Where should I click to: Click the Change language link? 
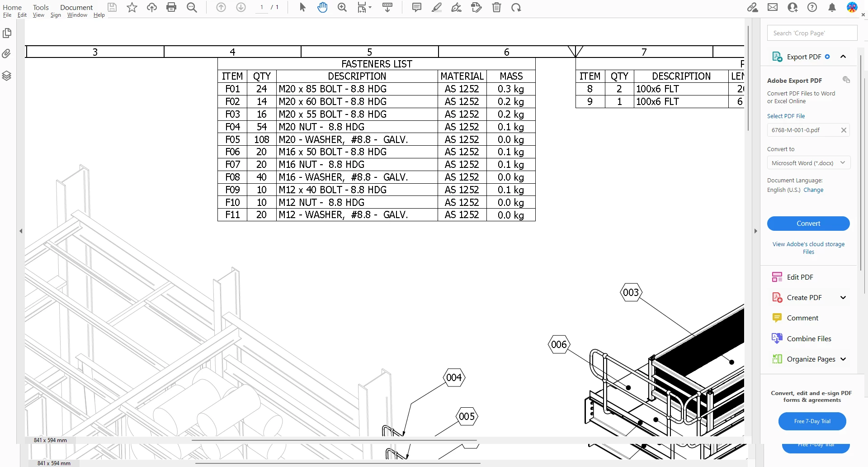click(813, 190)
